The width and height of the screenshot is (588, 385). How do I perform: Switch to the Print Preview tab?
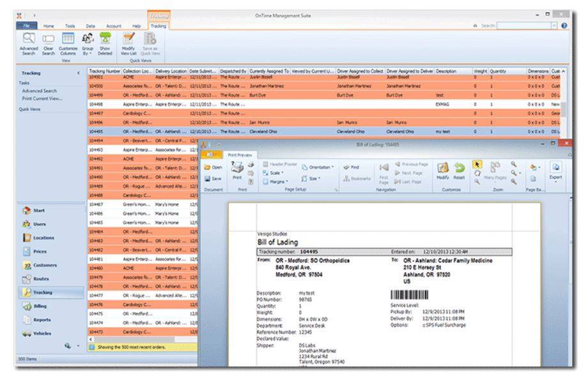[x=240, y=155]
